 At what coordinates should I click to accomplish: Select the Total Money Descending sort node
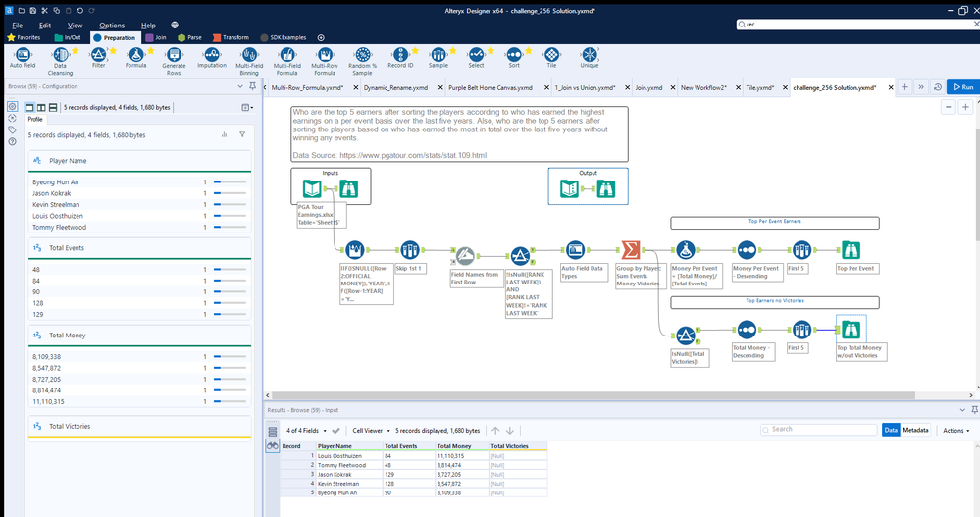(x=747, y=330)
